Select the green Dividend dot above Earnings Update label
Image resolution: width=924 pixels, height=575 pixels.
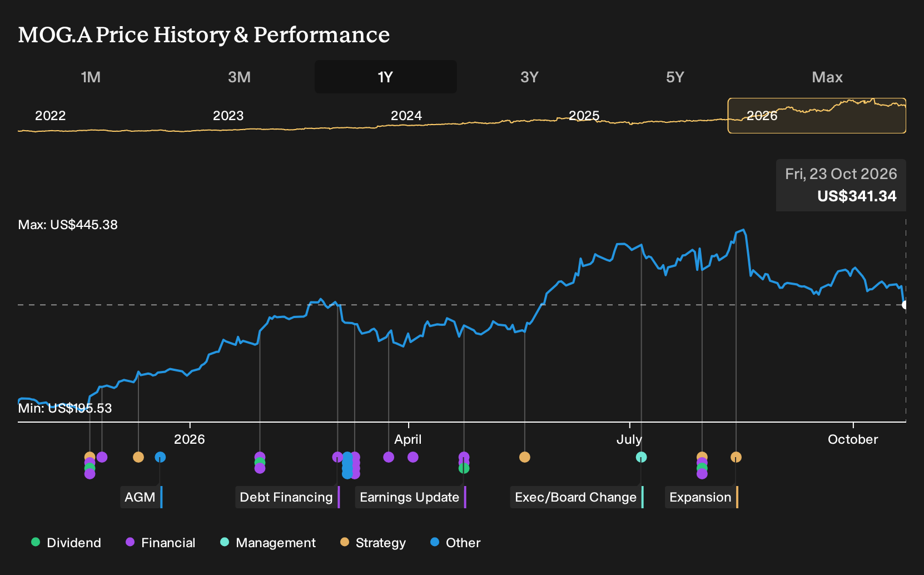pos(464,468)
